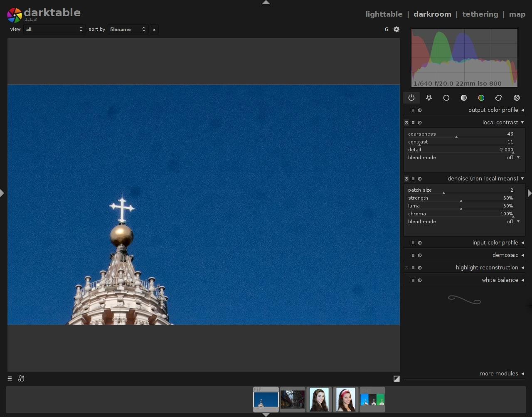The height and width of the screenshot is (417, 532).
Task: Show the active modules group
Action: [411, 98]
